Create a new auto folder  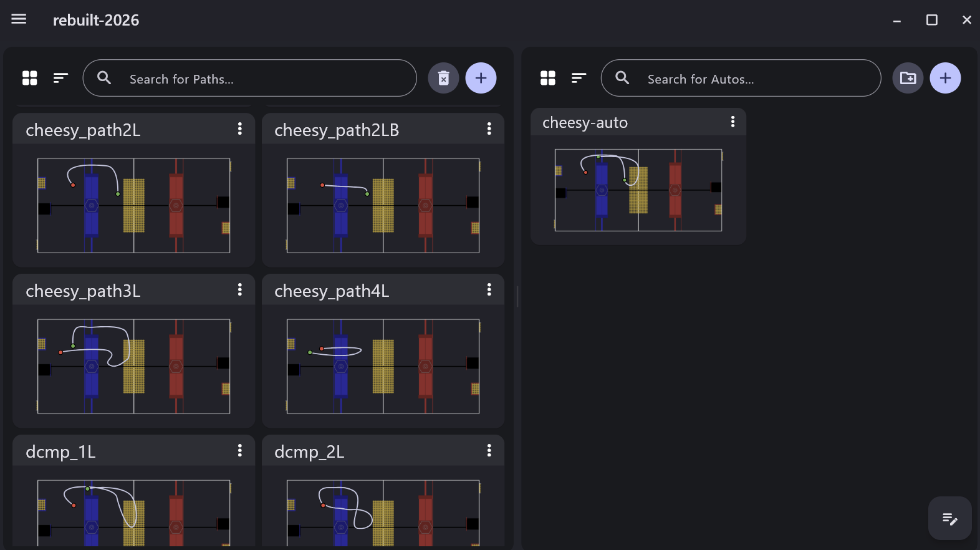(908, 78)
